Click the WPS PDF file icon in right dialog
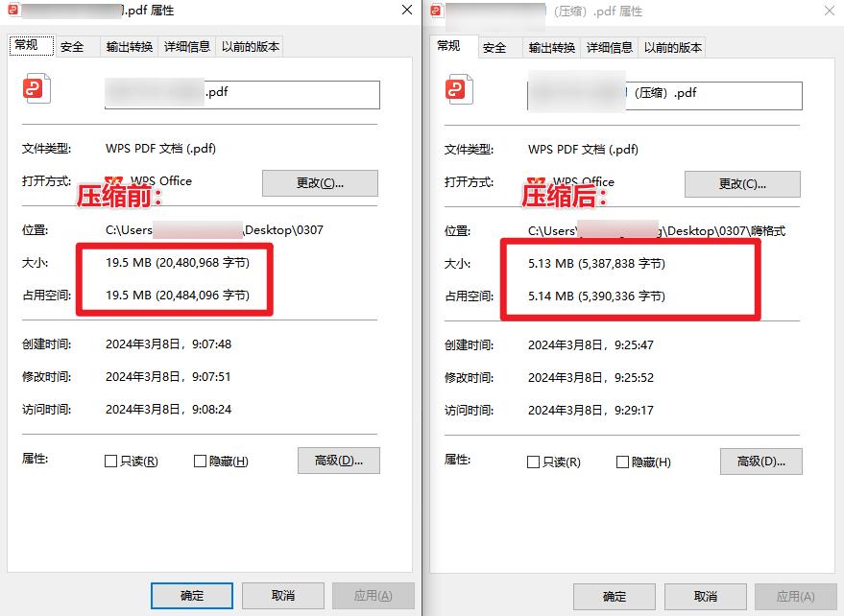The image size is (844, 616). 459,89
